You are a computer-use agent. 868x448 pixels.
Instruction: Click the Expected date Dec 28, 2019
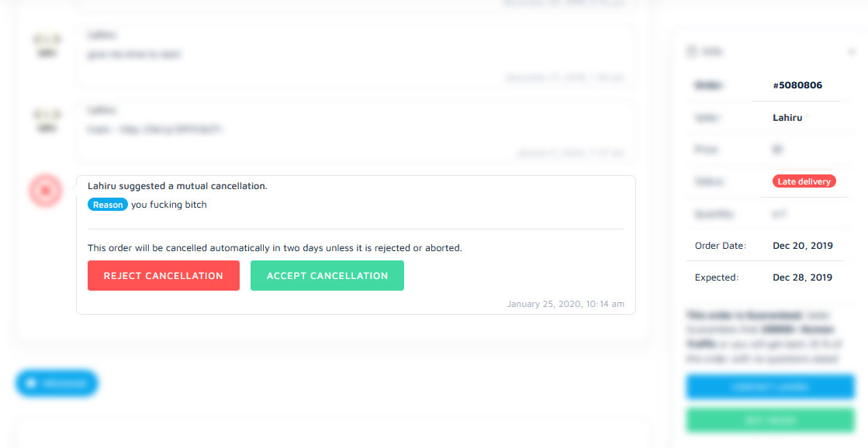[803, 277]
